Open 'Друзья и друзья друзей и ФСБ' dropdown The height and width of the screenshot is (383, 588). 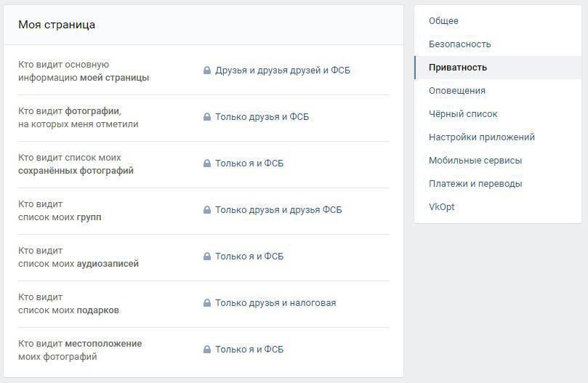point(283,70)
